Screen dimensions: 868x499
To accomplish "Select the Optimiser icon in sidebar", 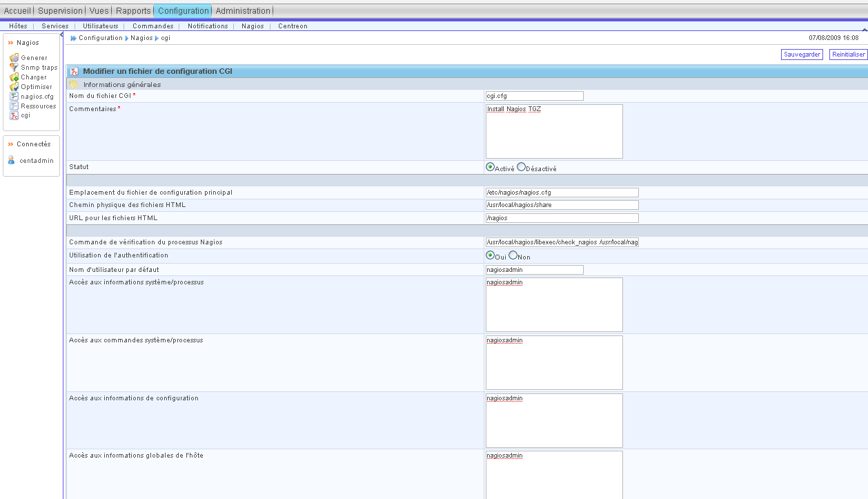I will click(14, 87).
